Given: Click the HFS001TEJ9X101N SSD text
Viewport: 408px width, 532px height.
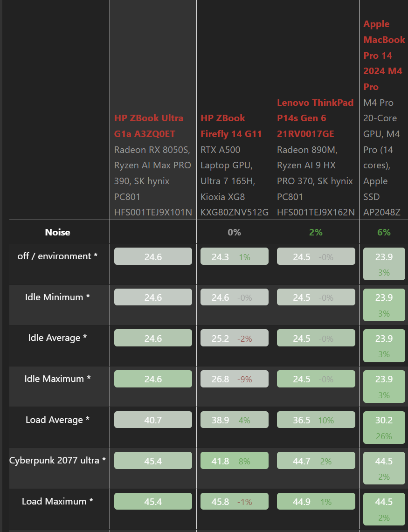Looking at the screenshot, I should pyautogui.click(x=153, y=213).
